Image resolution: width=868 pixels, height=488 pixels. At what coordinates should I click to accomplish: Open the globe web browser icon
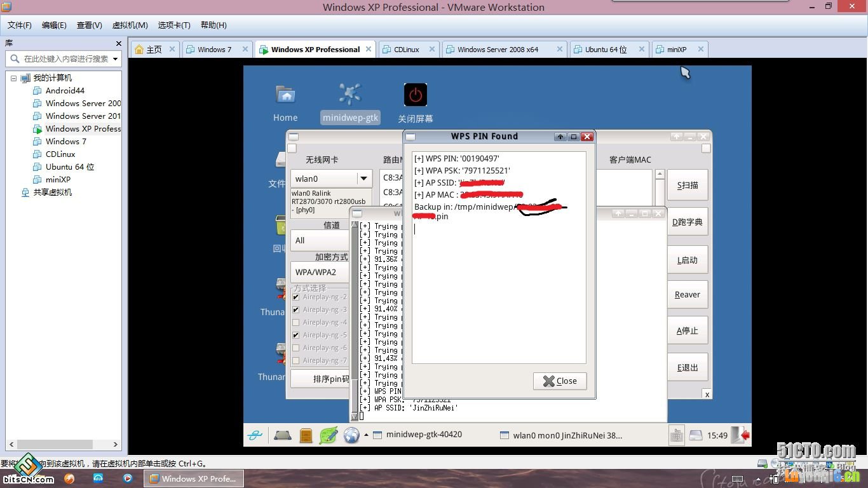(x=351, y=435)
